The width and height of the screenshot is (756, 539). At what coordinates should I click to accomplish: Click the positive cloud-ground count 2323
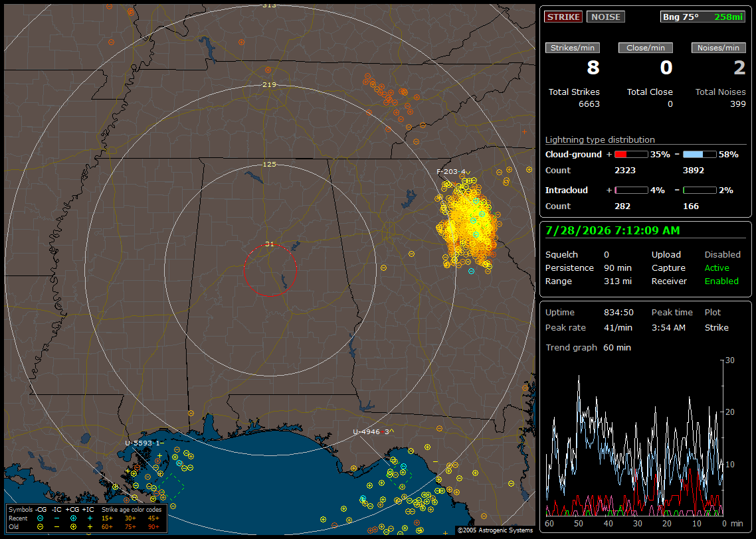coord(625,171)
